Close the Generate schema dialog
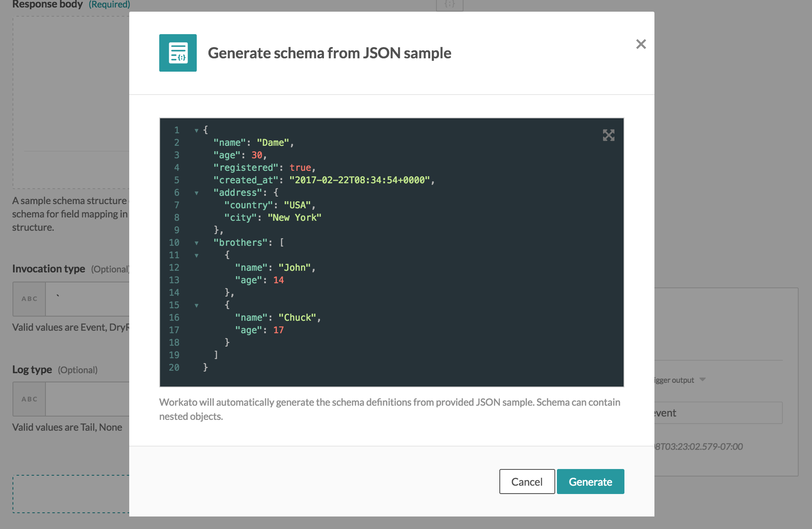812x529 pixels. click(641, 44)
